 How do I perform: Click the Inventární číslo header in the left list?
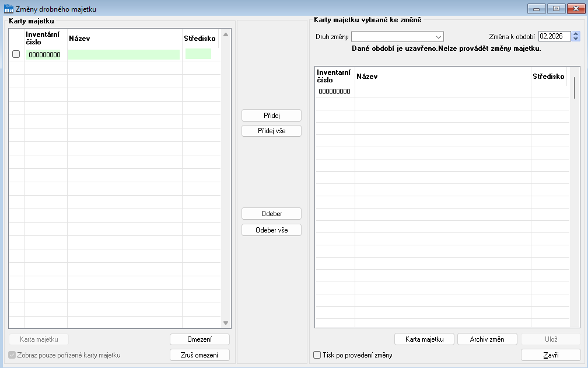pos(43,39)
